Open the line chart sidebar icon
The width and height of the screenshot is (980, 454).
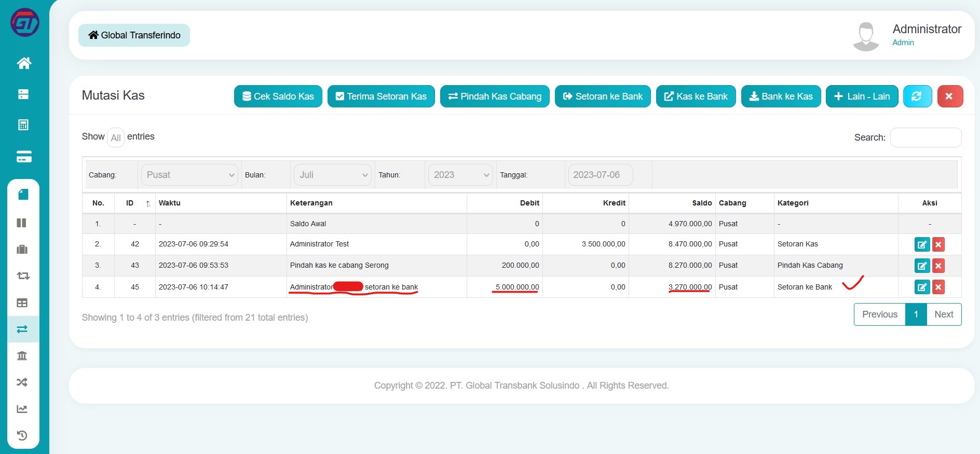pyautogui.click(x=22, y=409)
